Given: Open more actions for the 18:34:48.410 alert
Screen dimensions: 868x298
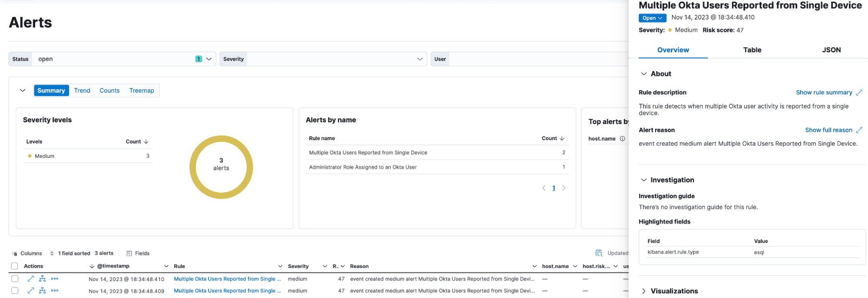Looking at the screenshot, I should click(55, 279).
